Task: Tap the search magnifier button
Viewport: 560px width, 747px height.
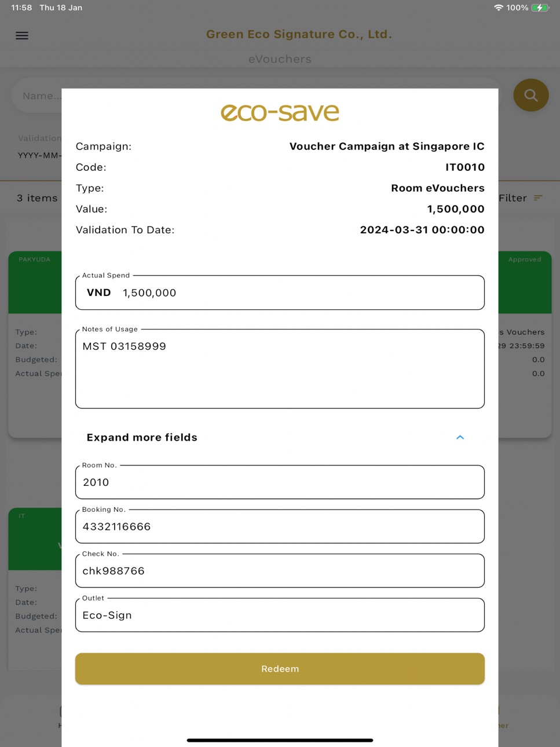Action: tap(530, 95)
